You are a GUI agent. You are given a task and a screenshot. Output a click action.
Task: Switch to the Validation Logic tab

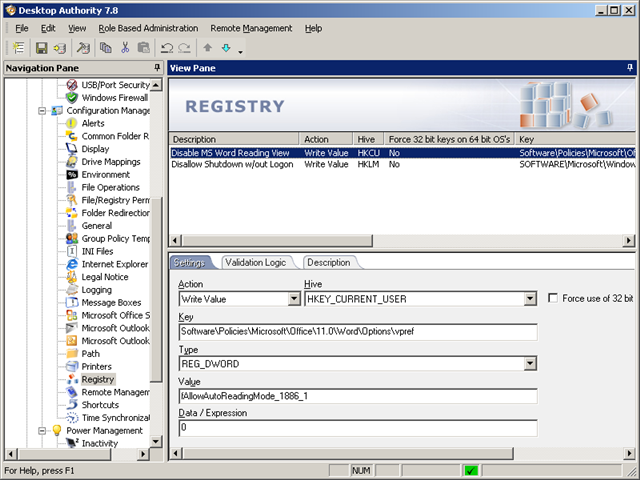[256, 262]
